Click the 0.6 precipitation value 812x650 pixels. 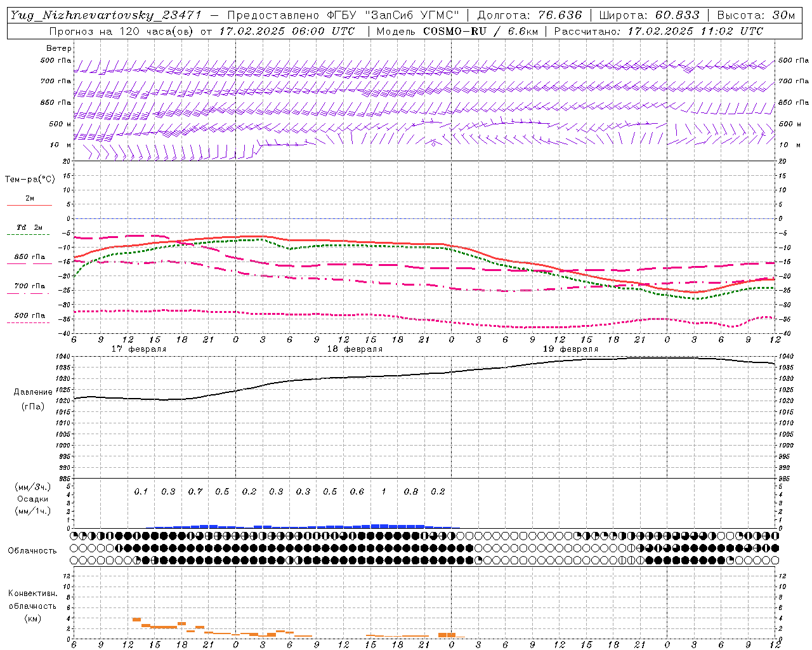pos(357,491)
